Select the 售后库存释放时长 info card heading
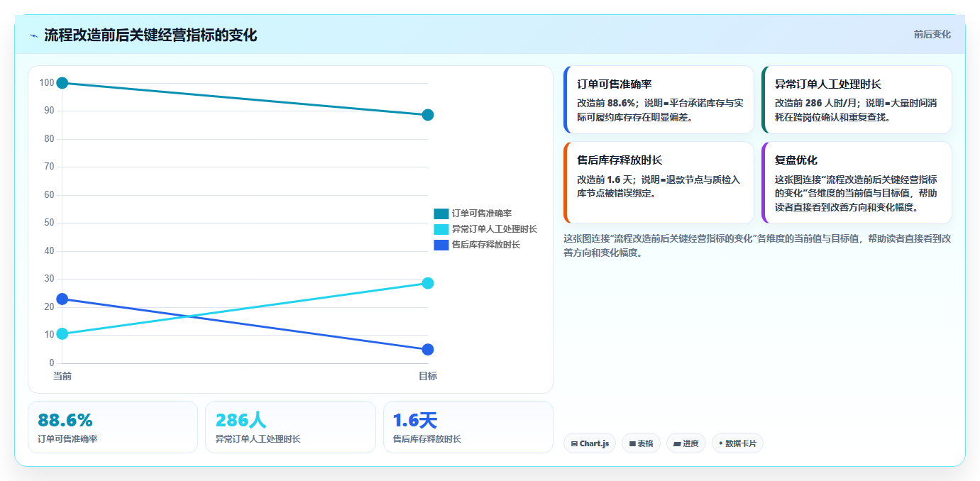Screen dimensions: 980x481 pyautogui.click(x=620, y=160)
